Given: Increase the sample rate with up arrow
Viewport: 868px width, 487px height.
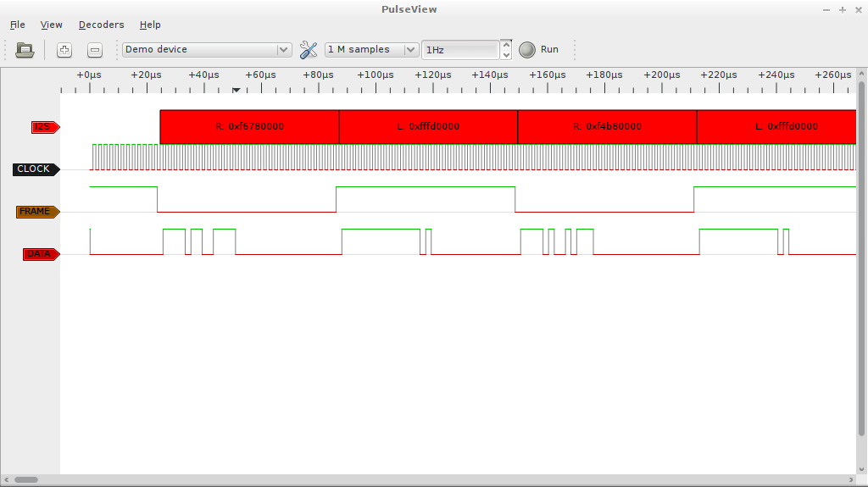Looking at the screenshot, I should 506,45.
